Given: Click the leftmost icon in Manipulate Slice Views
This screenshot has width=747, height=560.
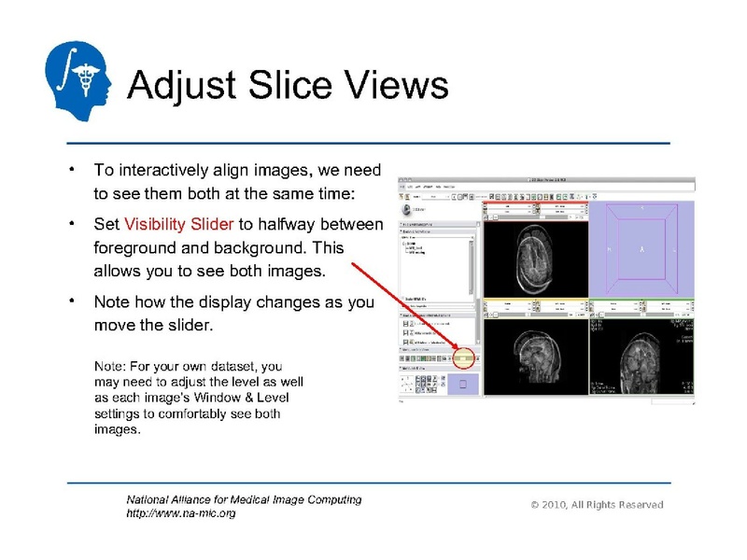Looking at the screenshot, I should coord(402,357).
